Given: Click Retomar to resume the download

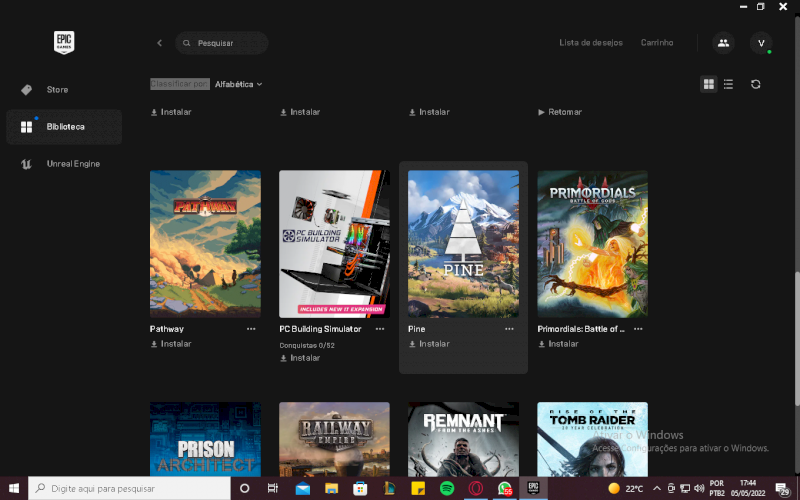Looking at the screenshot, I should (560, 112).
